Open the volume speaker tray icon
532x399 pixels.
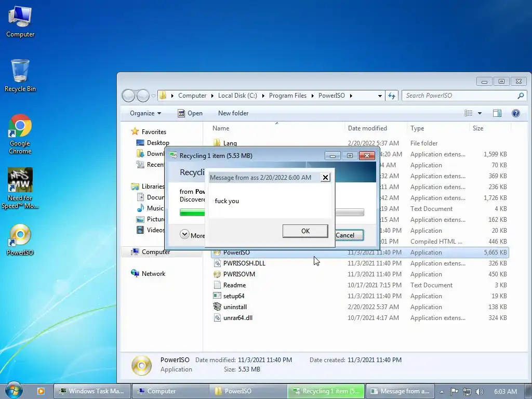pos(479,392)
